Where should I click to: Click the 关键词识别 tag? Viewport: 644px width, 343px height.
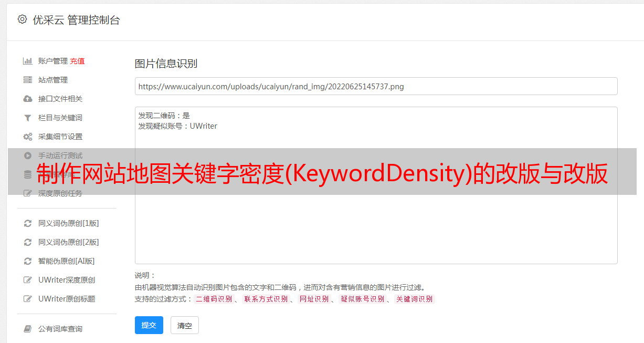pyautogui.click(x=415, y=299)
